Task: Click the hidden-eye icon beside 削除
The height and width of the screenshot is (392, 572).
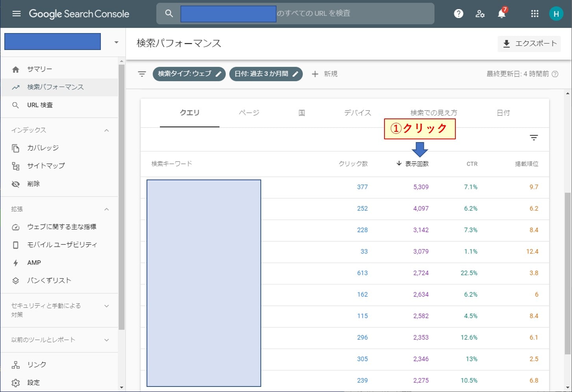Action: coord(16,184)
